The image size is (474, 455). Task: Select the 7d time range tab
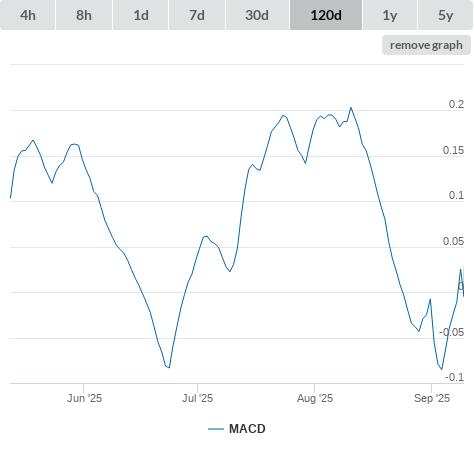(197, 15)
